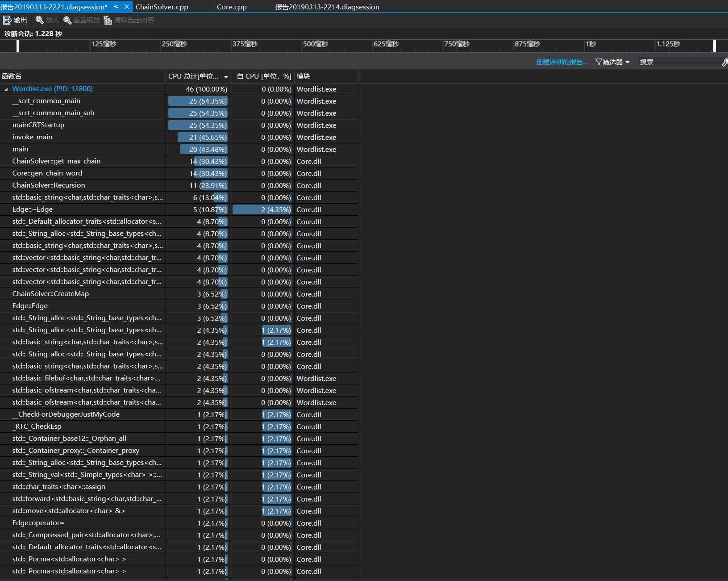The width and height of the screenshot is (728, 581).
Task: Close the 20190313-2221 diagsession tab
Action: coord(127,7)
